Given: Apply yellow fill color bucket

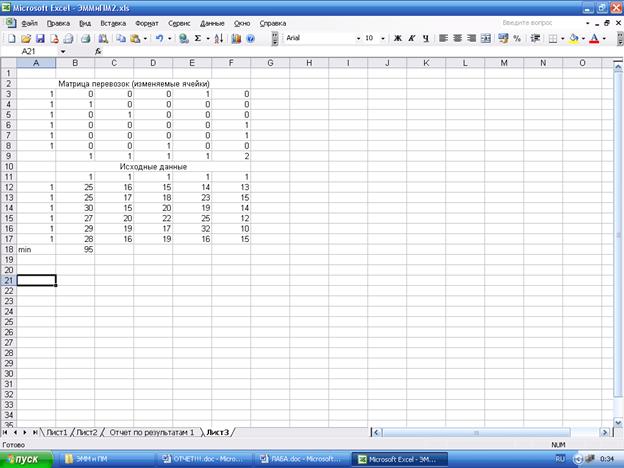Looking at the screenshot, I should pyautogui.click(x=573, y=38).
